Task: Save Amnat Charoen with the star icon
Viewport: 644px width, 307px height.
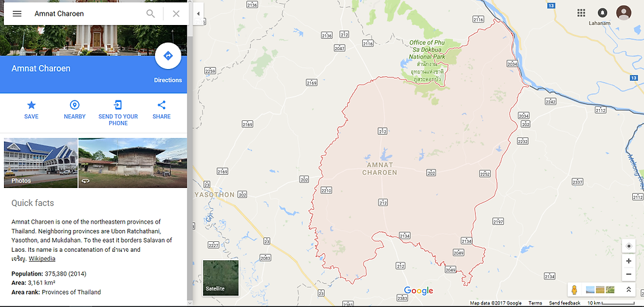Action: coord(32,110)
